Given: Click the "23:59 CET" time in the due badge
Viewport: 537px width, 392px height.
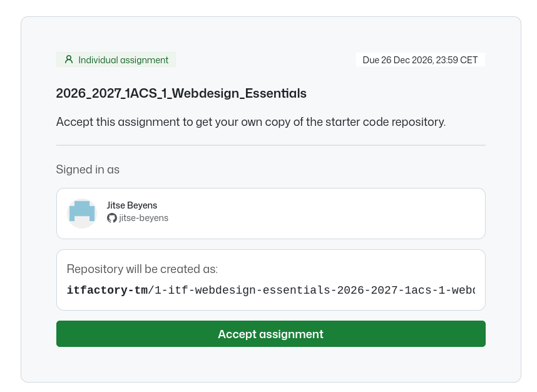Looking at the screenshot, I should pyautogui.click(x=457, y=60).
